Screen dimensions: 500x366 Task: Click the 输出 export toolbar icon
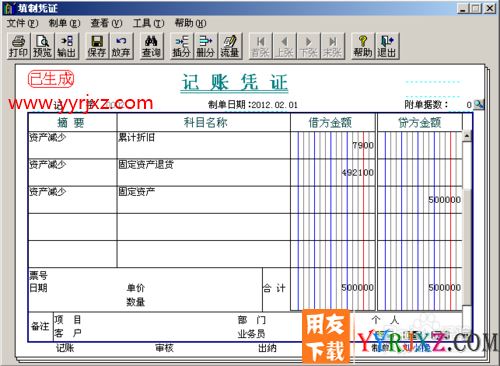click(66, 46)
